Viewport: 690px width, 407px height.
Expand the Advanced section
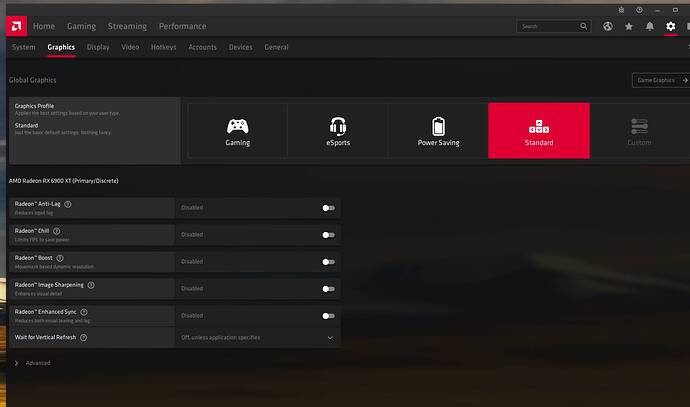(33, 363)
